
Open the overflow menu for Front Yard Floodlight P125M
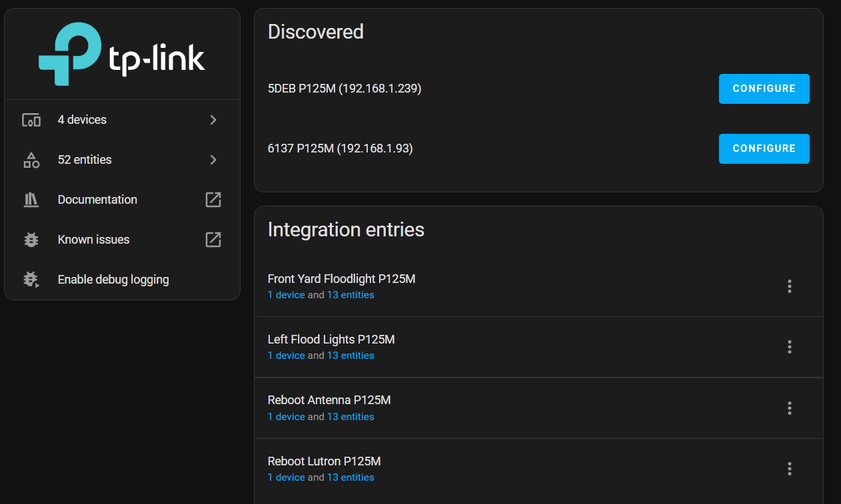[789, 286]
